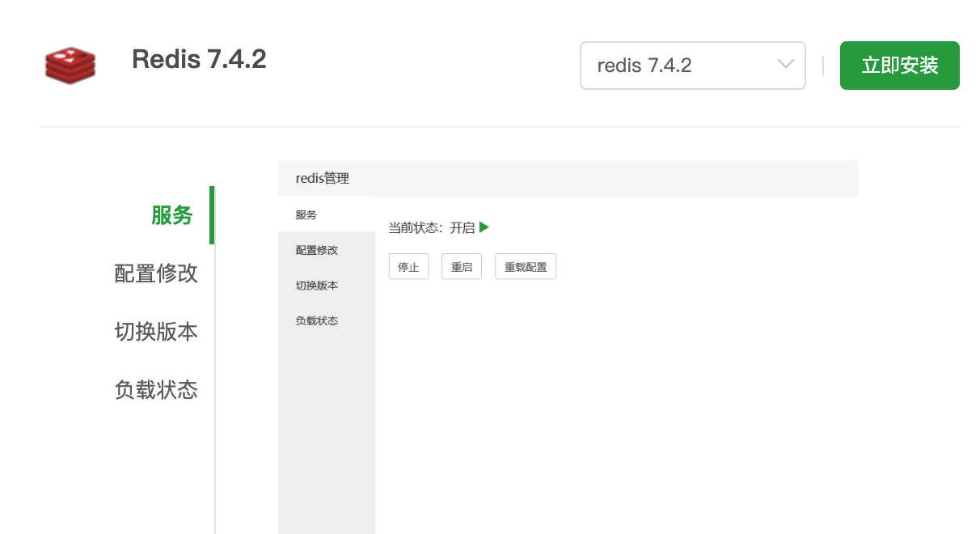Switch to large 切换版本 sidebar tab
The image size is (980, 534).
[156, 332]
